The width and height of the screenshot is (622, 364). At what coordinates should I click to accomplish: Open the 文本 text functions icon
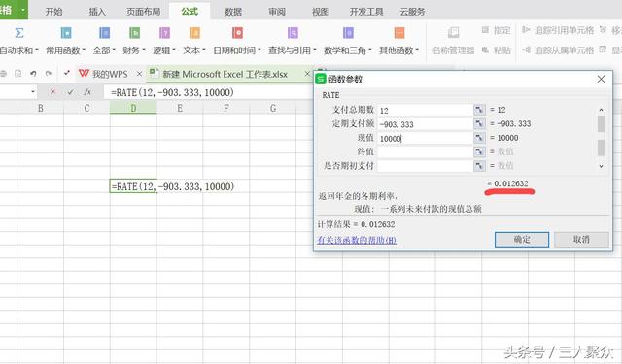(194, 32)
